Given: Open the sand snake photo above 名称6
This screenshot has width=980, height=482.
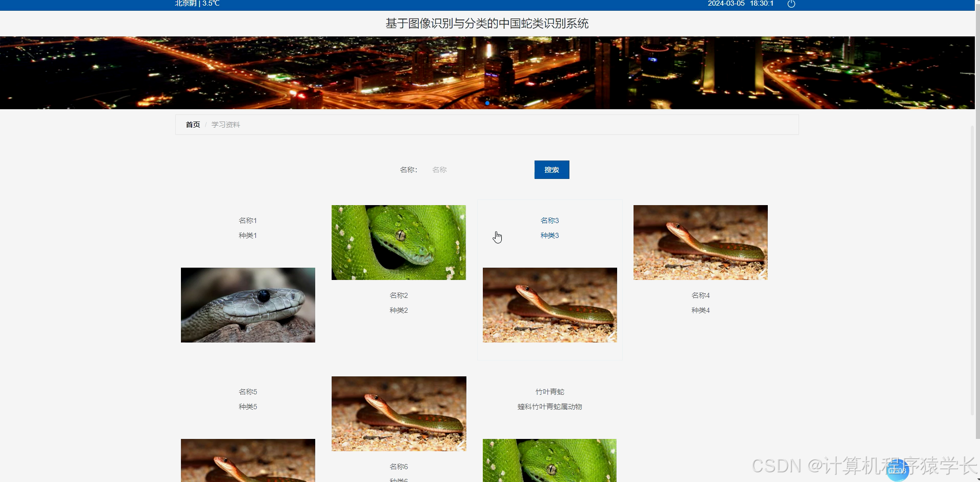Looking at the screenshot, I should [x=399, y=414].
